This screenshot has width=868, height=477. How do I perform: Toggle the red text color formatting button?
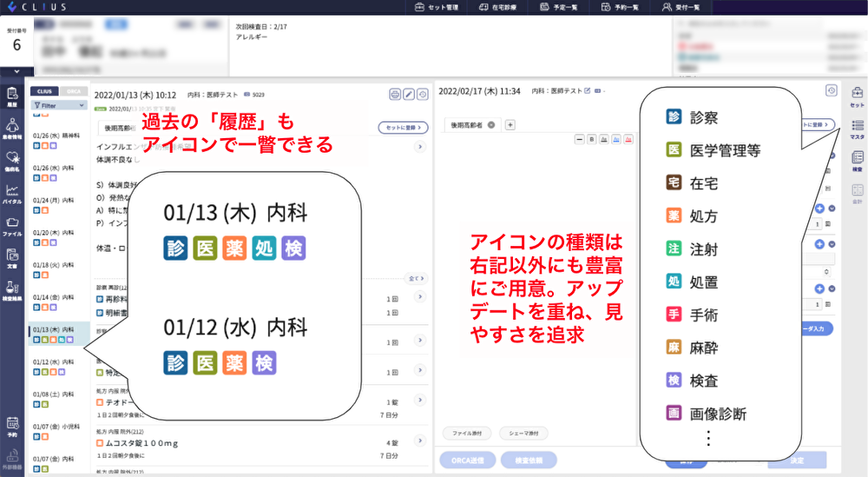628,140
